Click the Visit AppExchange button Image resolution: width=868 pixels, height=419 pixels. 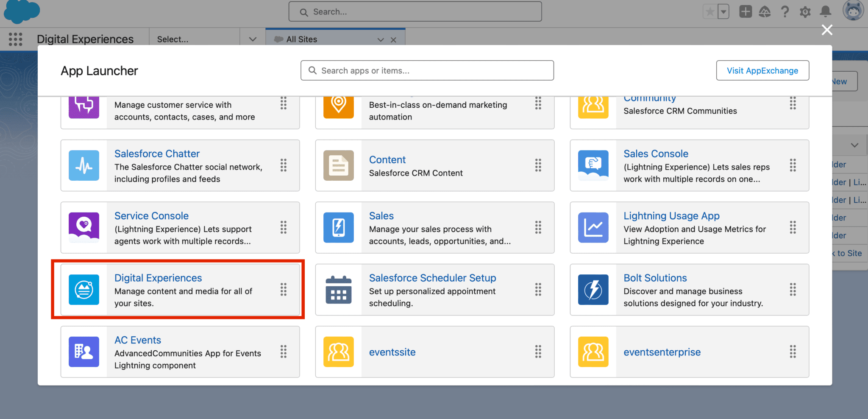pyautogui.click(x=762, y=70)
